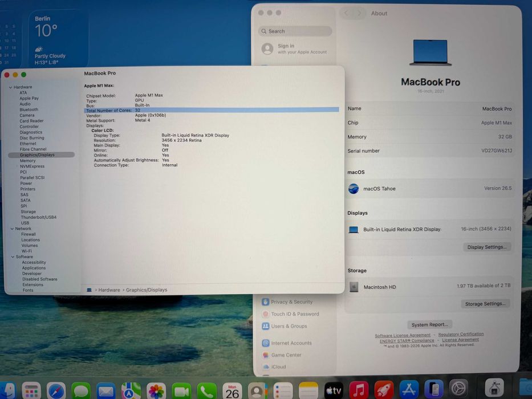The image size is (532, 399).
Task: Click Storage Settings… button
Action: point(485,304)
